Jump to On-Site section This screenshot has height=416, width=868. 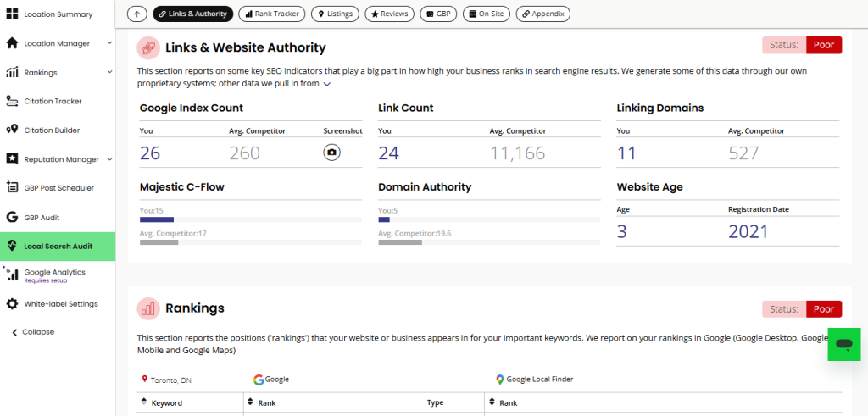pos(486,14)
